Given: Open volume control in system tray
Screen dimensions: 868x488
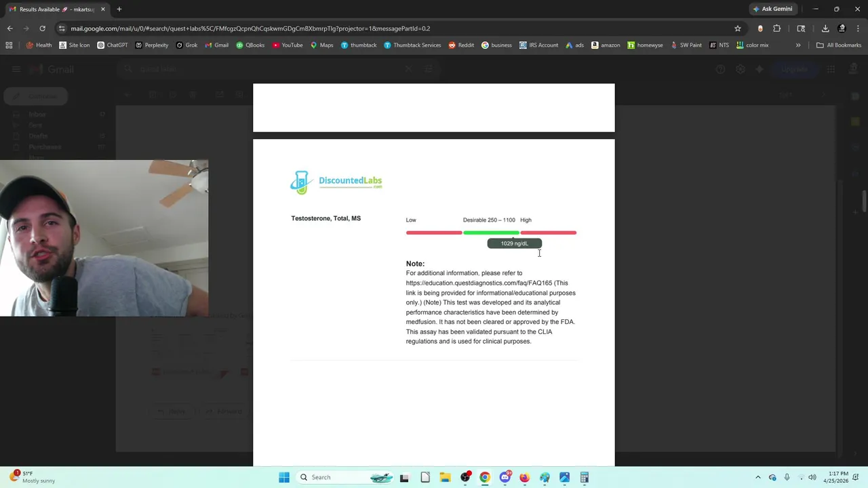Looking at the screenshot, I should coord(812,477).
